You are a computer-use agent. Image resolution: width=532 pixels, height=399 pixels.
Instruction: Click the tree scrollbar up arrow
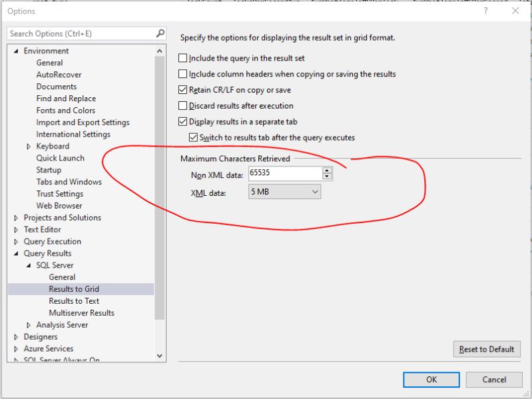(x=159, y=51)
